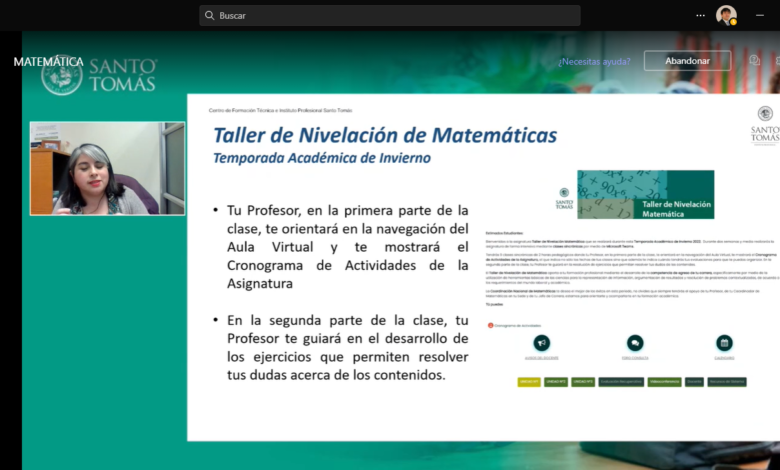The width and height of the screenshot is (780, 470).
Task: Open the Videoconferencia tab
Action: click(664, 382)
